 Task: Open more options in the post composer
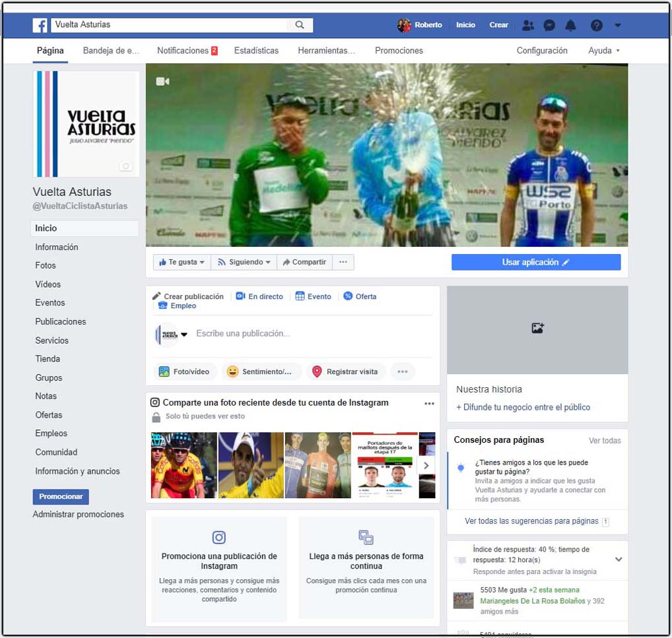click(403, 371)
